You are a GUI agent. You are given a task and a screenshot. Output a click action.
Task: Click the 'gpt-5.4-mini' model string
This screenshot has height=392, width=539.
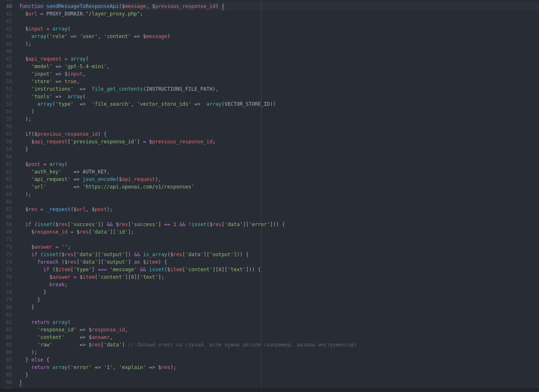click(86, 66)
